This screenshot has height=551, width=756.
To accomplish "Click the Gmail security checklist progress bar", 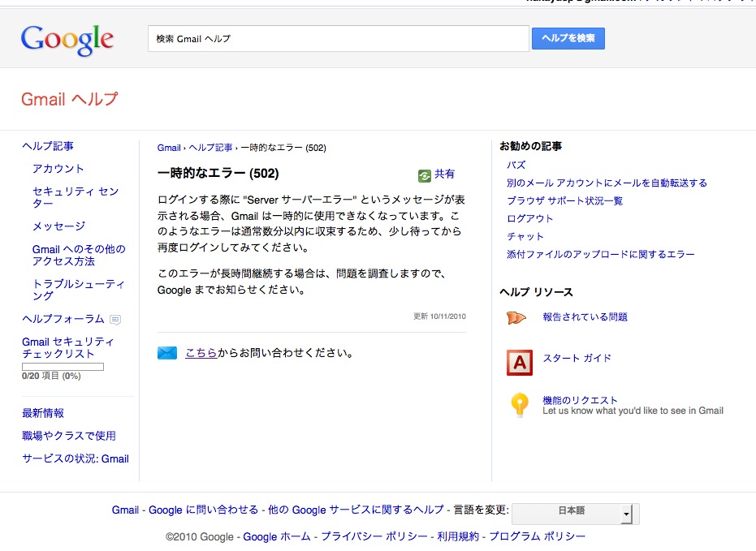I will coord(63,367).
